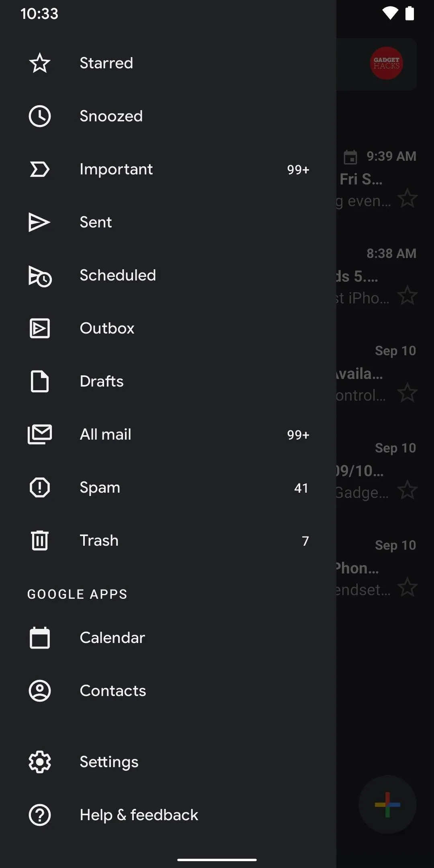This screenshot has width=434, height=868.
Task: Toggle star on first Sep 10 email
Action: tap(407, 393)
